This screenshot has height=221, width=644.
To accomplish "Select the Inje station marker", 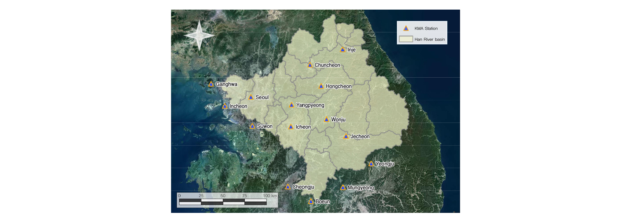I will point(343,50).
